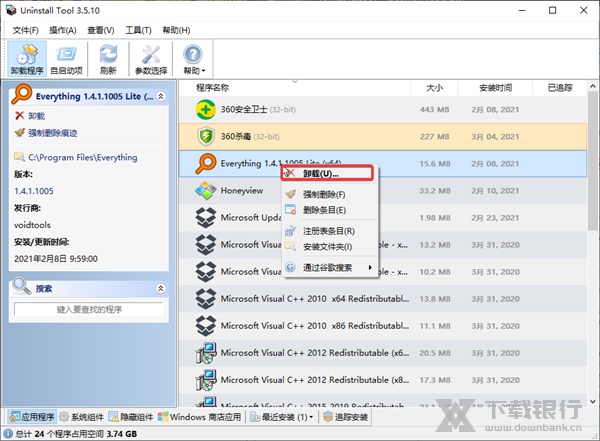
Task: Open the 自启动项 startup items toolbar icon
Action: 67,59
